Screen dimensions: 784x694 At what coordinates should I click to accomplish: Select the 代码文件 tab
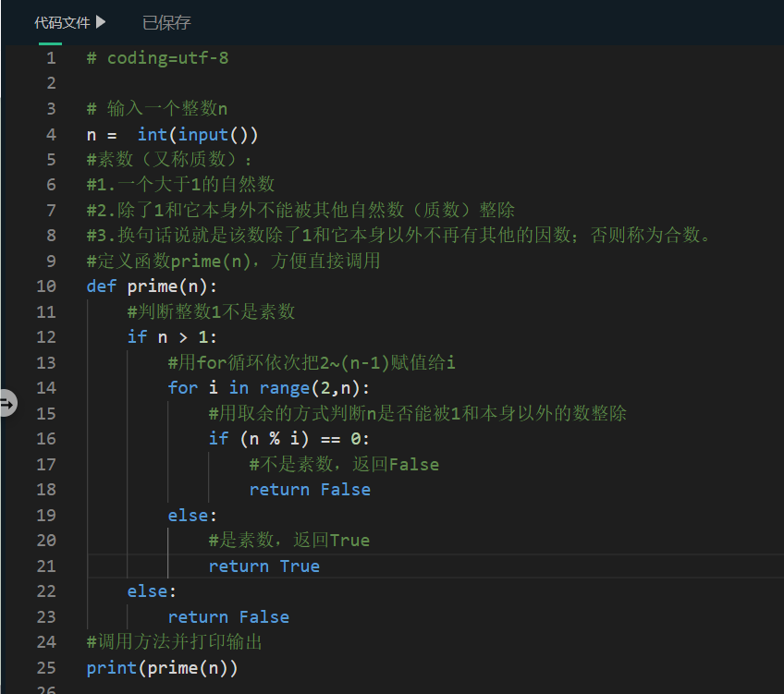(x=60, y=21)
